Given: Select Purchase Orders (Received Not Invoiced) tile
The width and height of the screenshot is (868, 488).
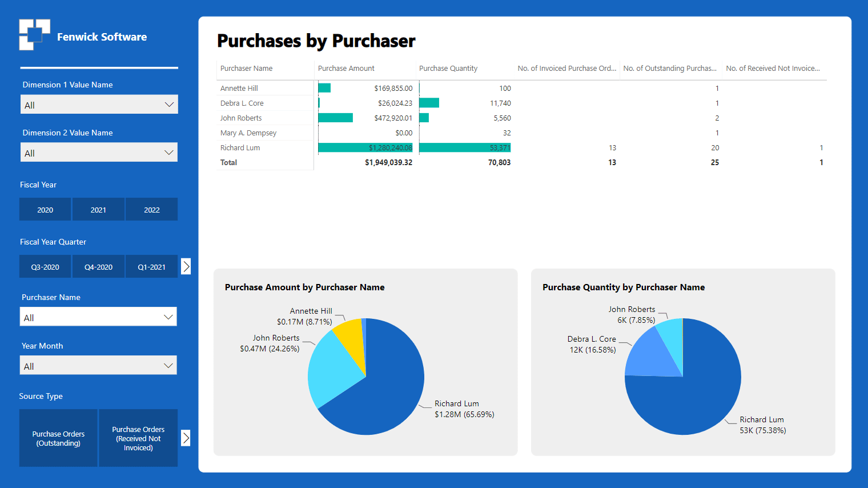Looking at the screenshot, I should point(138,438).
